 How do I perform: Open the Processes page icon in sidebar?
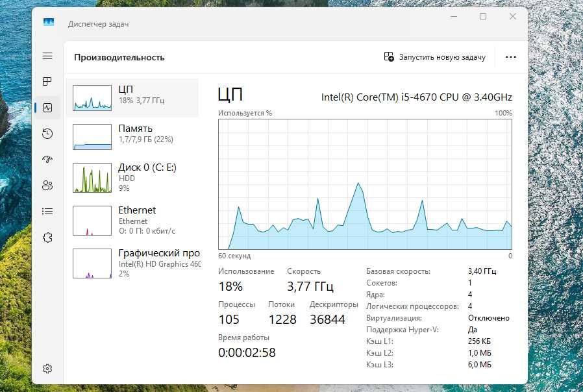(x=47, y=81)
